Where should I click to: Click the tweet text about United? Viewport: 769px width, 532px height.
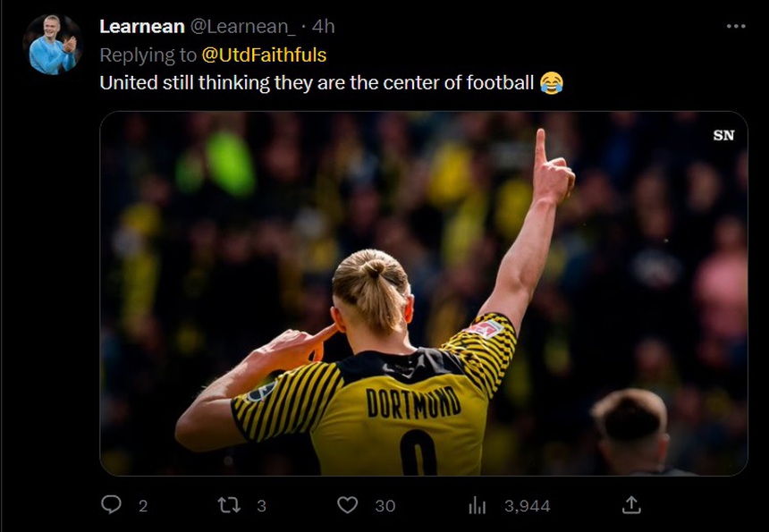click(317, 83)
